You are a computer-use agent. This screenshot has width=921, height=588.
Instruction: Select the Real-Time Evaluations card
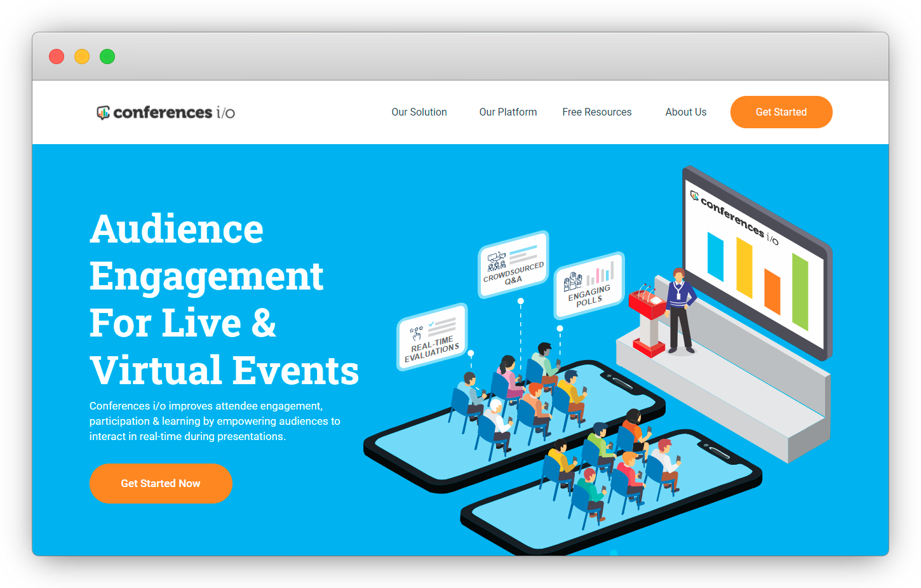pyautogui.click(x=433, y=337)
